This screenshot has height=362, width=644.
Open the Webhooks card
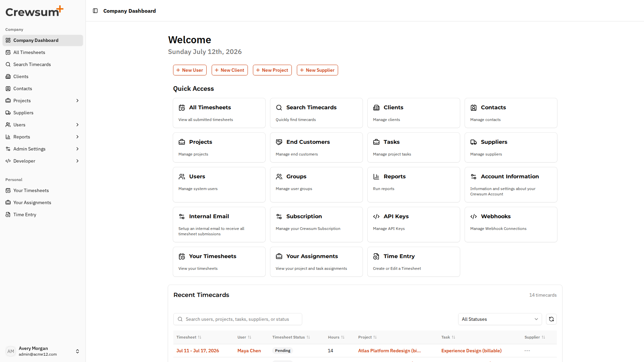click(511, 225)
